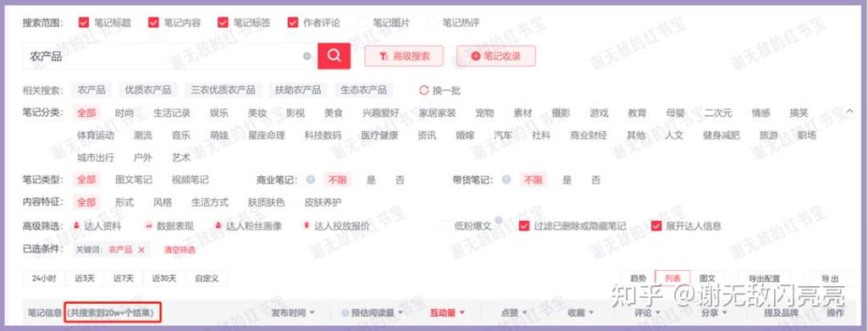Switch to the 列表 list view tab

click(x=672, y=279)
